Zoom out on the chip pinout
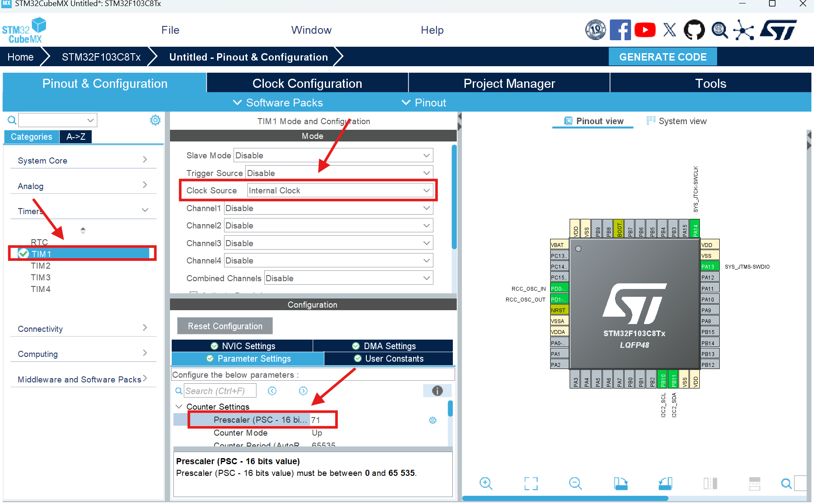Screen dimensions: 814x504 [x=576, y=483]
